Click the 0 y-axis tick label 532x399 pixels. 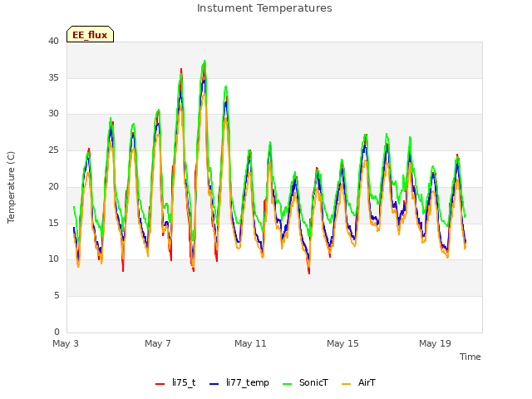click(57, 332)
